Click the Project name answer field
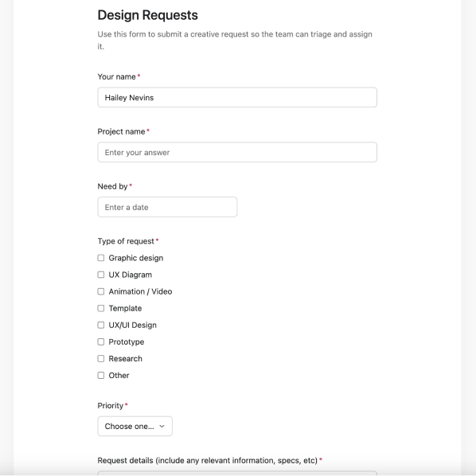This screenshot has height=476, width=476. click(237, 152)
